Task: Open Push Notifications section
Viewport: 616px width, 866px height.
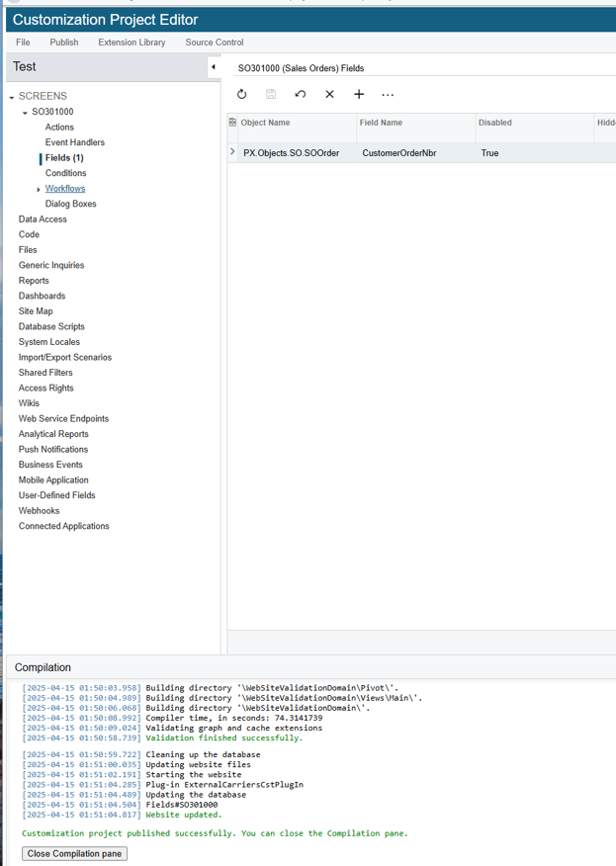Action: point(53,450)
